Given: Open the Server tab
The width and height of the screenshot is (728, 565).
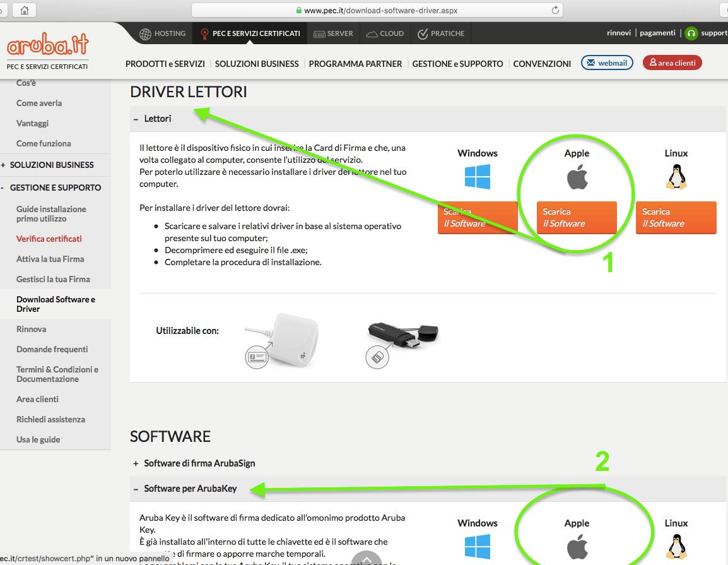Looking at the screenshot, I should click(x=333, y=33).
